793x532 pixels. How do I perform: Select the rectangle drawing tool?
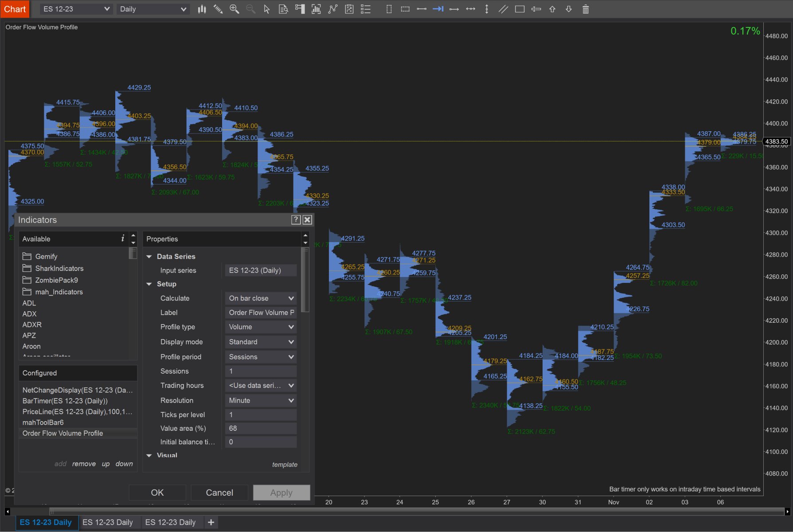(x=520, y=9)
